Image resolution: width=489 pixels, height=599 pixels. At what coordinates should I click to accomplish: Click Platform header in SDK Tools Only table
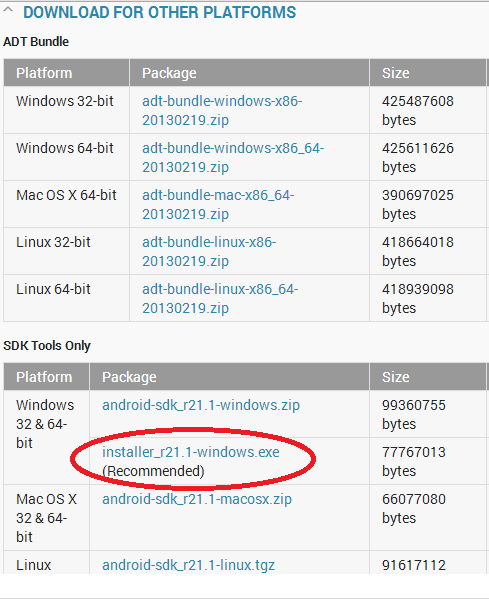[x=47, y=377]
